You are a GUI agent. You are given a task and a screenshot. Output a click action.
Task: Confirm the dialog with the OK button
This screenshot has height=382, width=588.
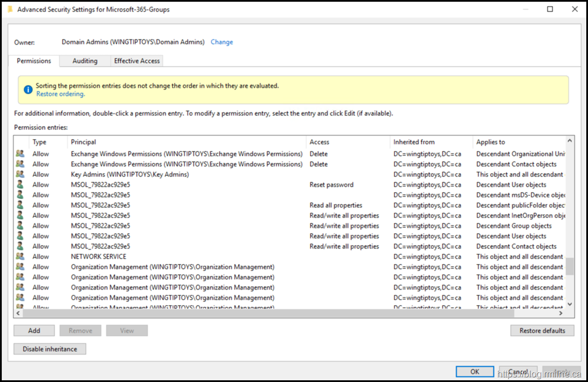(x=474, y=372)
